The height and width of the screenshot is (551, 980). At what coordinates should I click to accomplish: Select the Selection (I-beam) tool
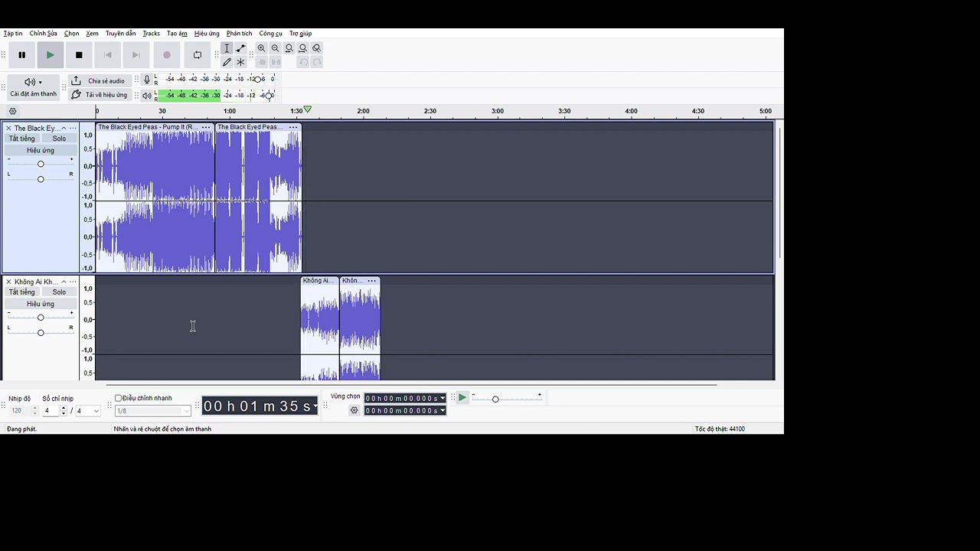(x=227, y=48)
